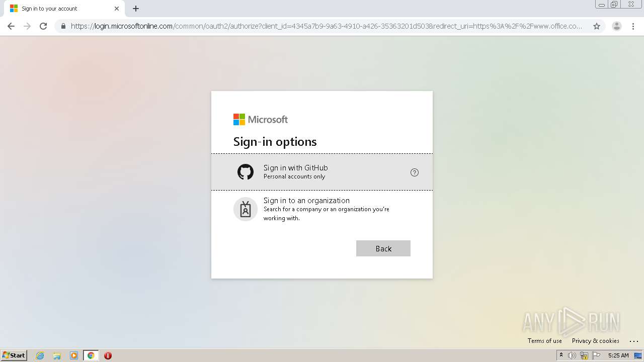644x362 pixels.
Task: View site info via the padlock icon
Action: point(63,26)
